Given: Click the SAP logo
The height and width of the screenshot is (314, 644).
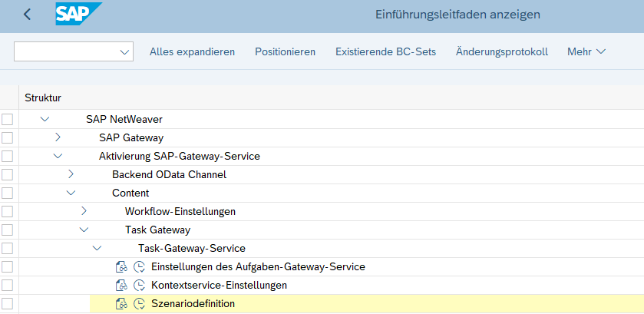Looking at the screenshot, I should (x=78, y=15).
